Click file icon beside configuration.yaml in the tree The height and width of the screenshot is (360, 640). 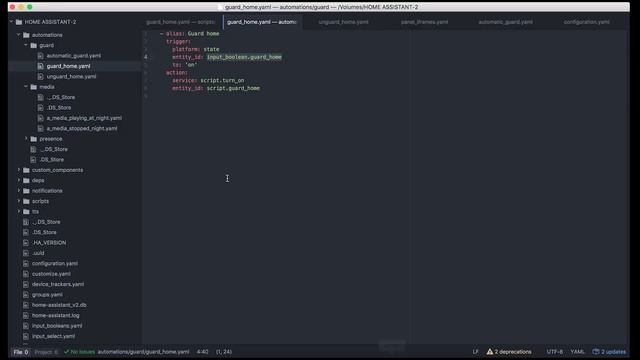26,263
